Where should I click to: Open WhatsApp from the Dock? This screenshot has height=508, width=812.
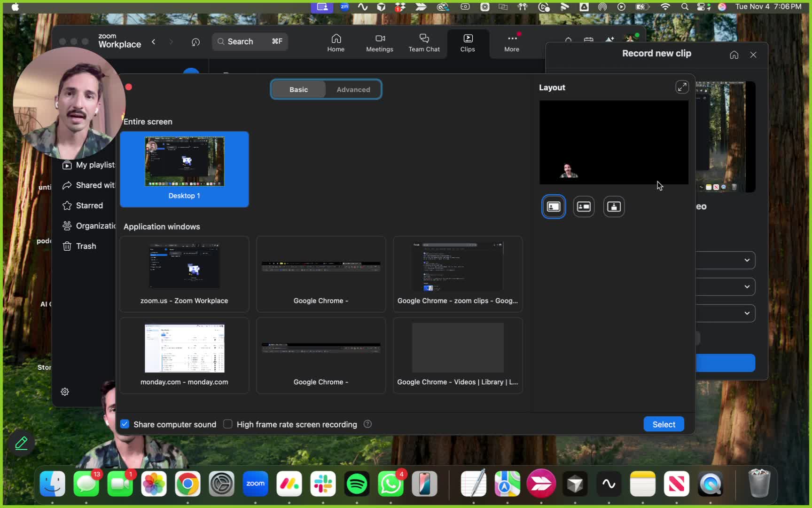(x=390, y=484)
